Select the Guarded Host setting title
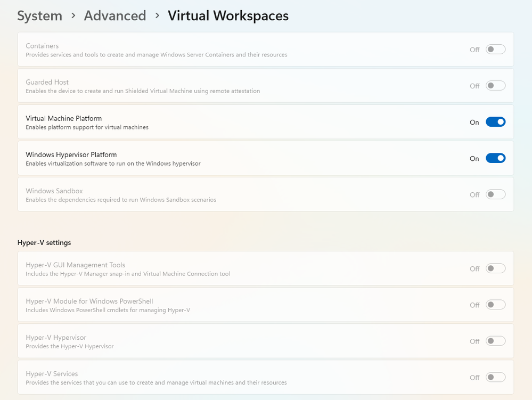 [x=47, y=82]
